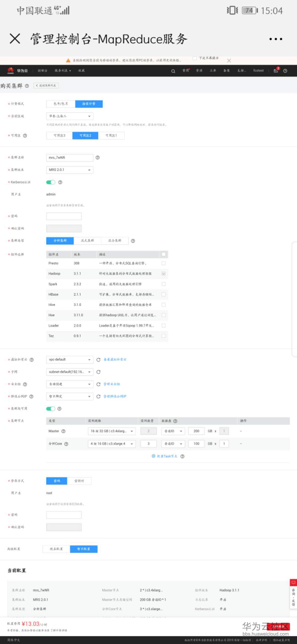Open the 费用 menu item

coord(186,71)
